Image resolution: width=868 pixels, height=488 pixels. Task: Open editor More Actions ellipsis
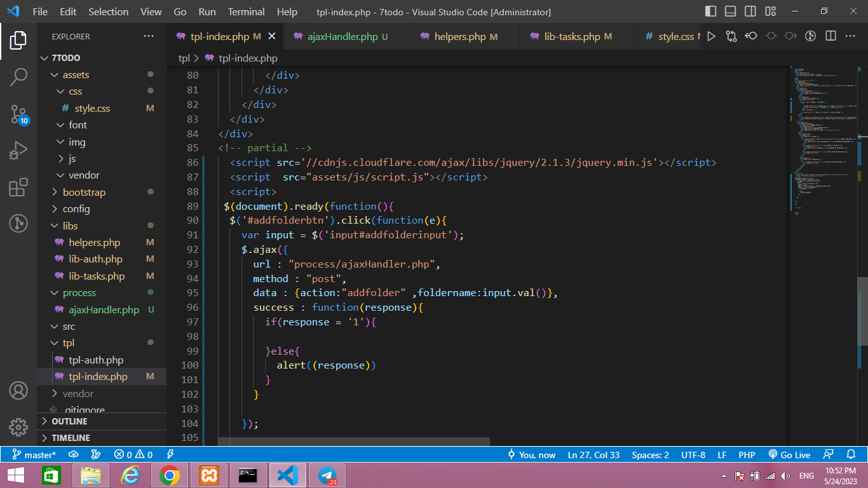point(850,37)
